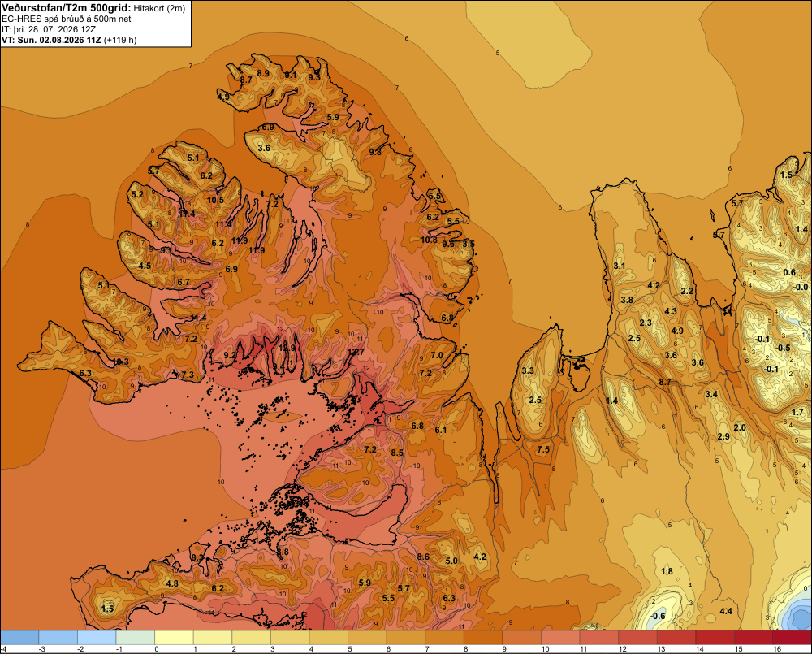The width and height of the screenshot is (812, 654).
Task: Click the 9.8 temperature label on coast
Action: [x=375, y=152]
